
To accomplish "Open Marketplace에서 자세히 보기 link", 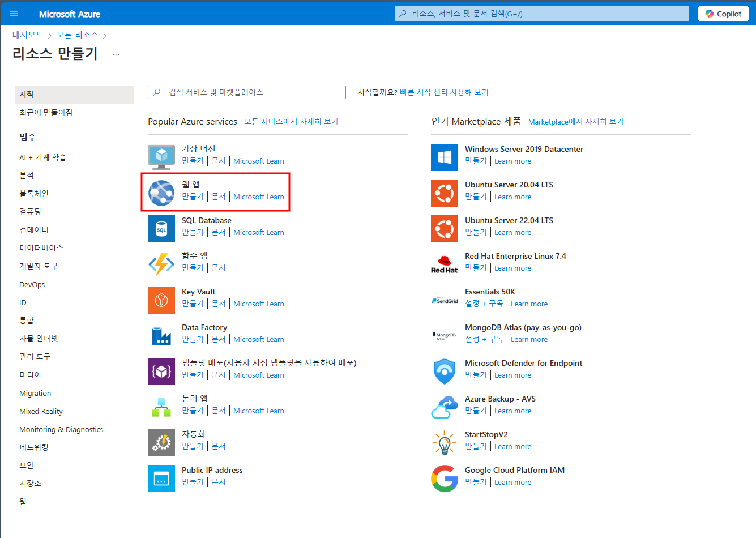I will (x=576, y=122).
